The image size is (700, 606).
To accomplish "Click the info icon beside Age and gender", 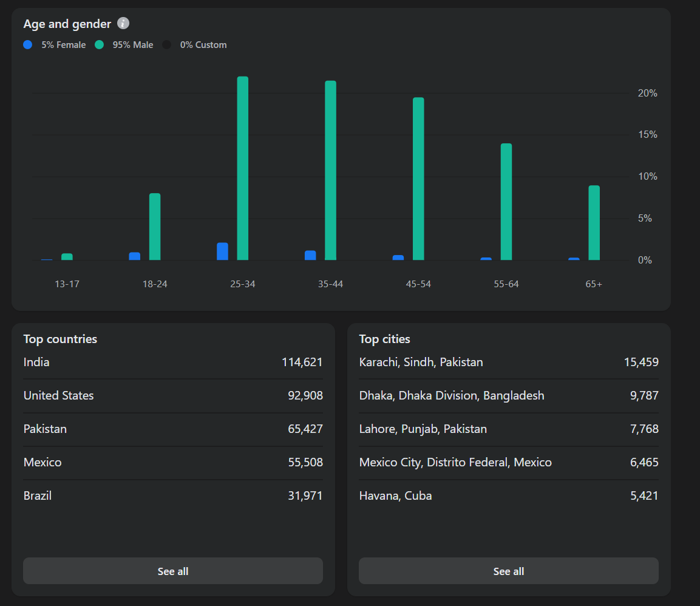I will coord(123,24).
